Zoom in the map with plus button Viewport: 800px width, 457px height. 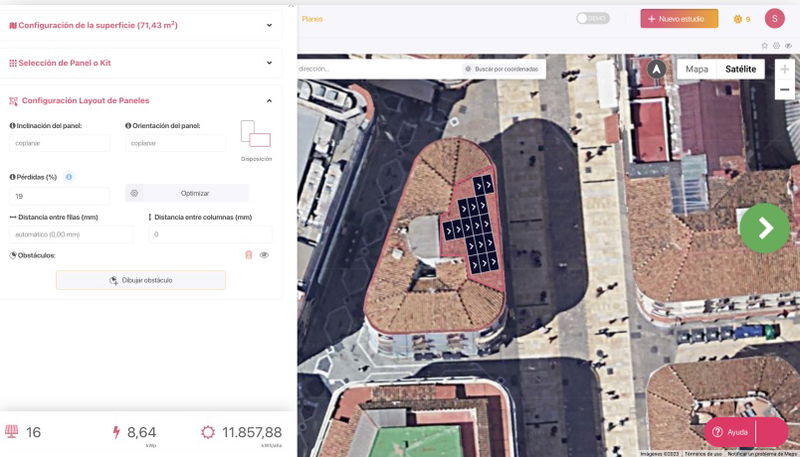tap(784, 69)
